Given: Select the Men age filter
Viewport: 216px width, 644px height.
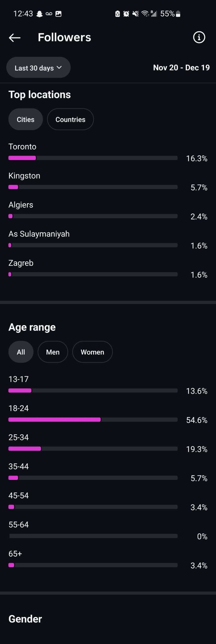Looking at the screenshot, I should tap(53, 352).
